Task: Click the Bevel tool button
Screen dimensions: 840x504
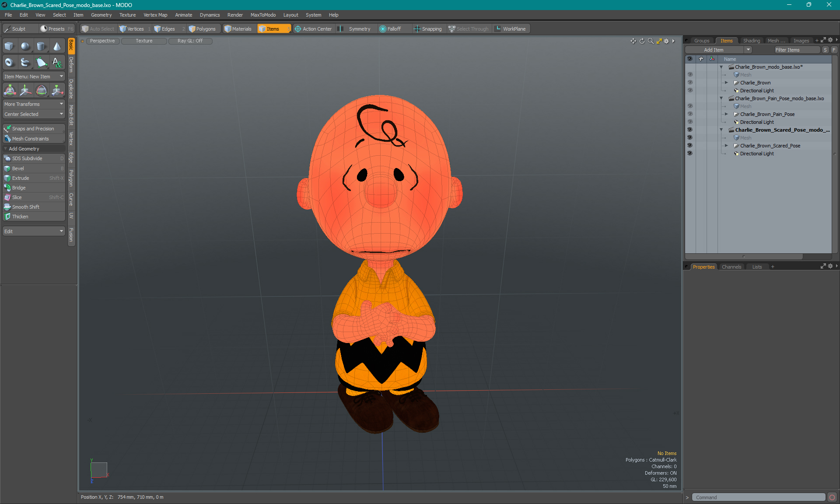Action: [34, 168]
